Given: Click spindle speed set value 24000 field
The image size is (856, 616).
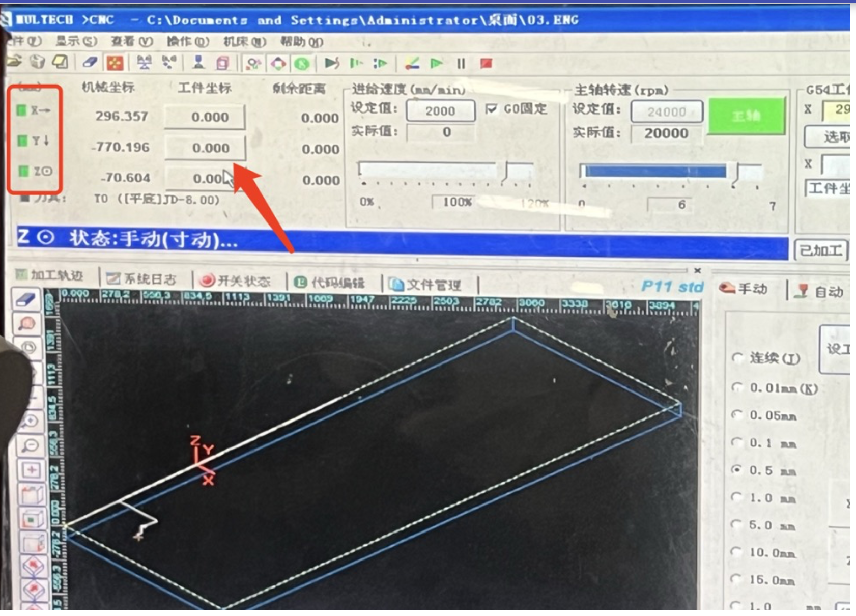Looking at the screenshot, I should [667, 111].
